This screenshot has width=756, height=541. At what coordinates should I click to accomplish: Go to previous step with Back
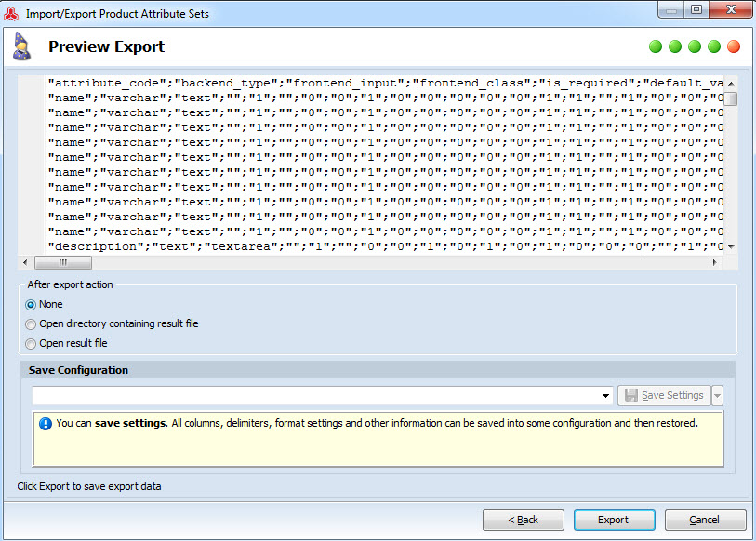[524, 520]
